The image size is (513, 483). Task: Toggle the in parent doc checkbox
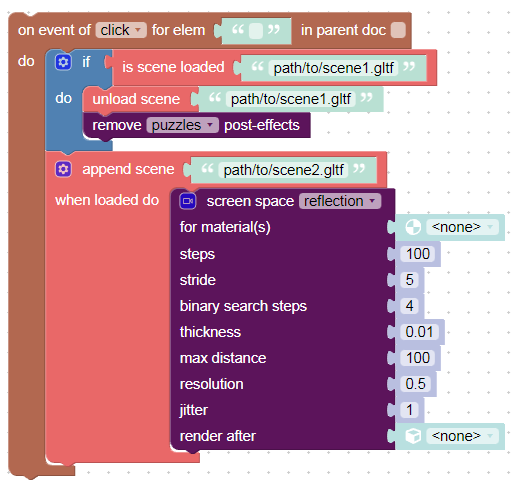point(398,30)
